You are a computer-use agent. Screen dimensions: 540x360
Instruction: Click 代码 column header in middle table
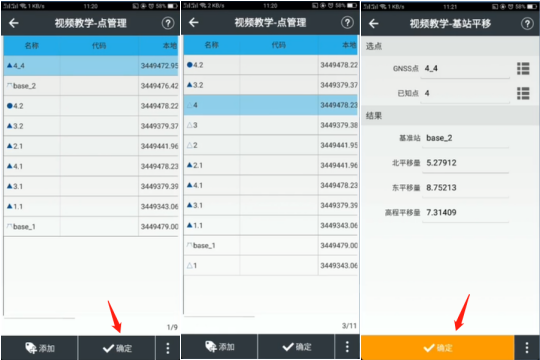(x=279, y=45)
